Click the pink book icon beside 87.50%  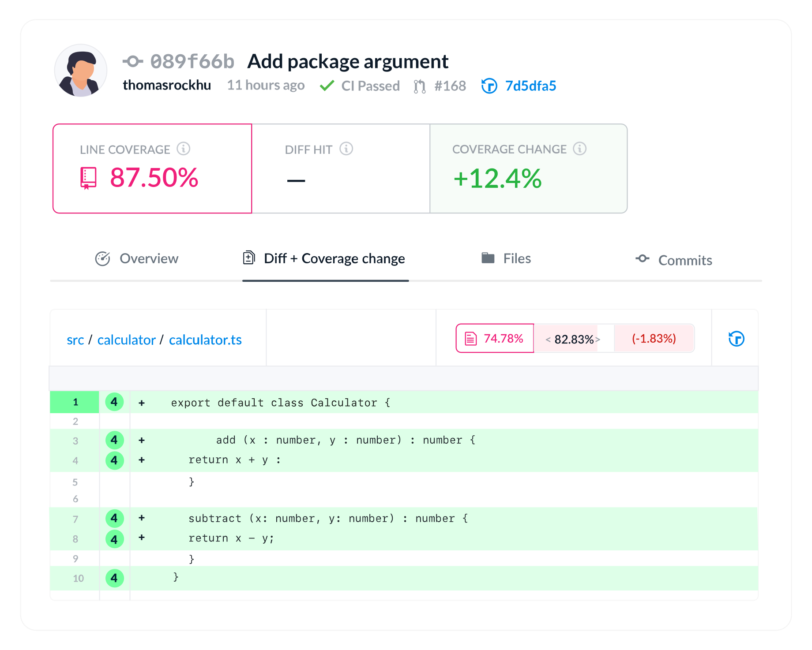(87, 178)
